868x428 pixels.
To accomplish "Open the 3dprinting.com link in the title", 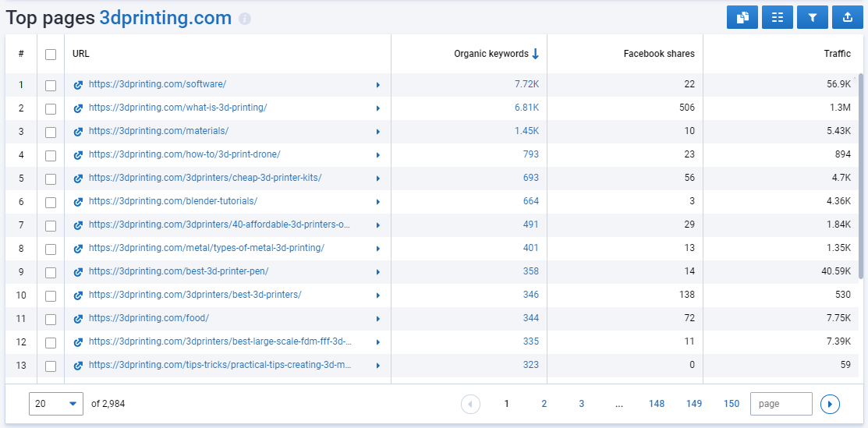I will 165,18.
